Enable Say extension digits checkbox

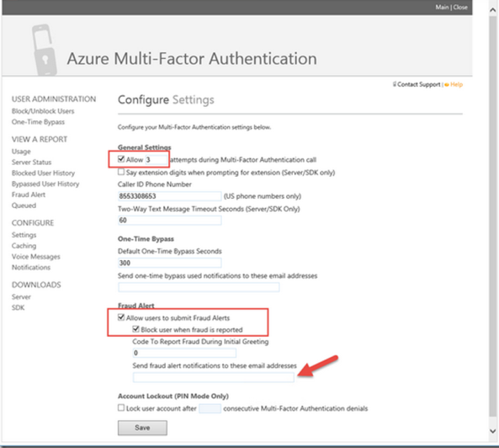coord(121,172)
